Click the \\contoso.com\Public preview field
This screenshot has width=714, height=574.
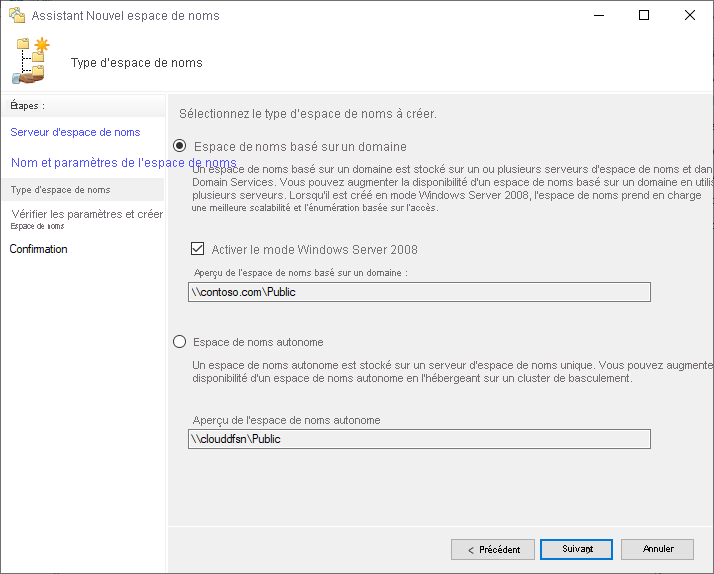coord(419,292)
